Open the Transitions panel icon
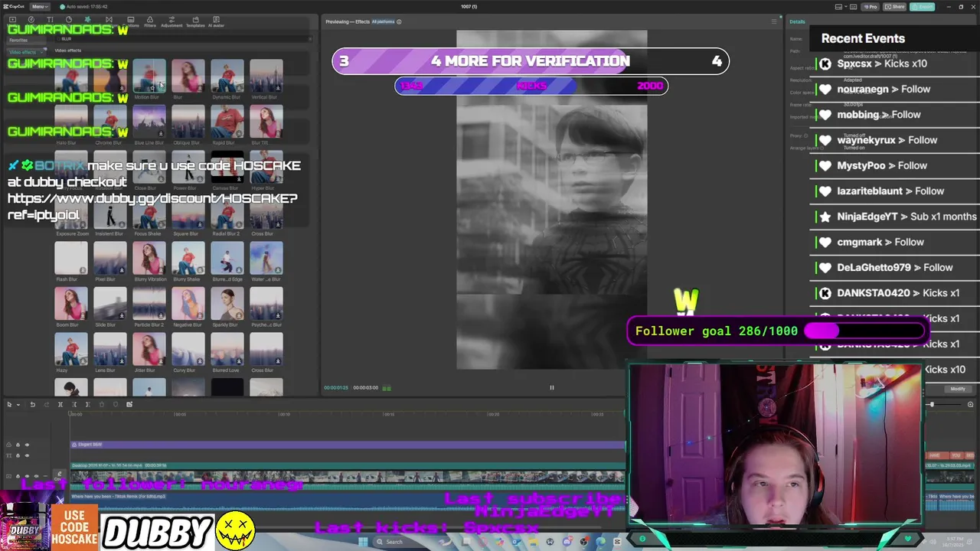Viewport: 980px width, 551px height. click(x=109, y=21)
